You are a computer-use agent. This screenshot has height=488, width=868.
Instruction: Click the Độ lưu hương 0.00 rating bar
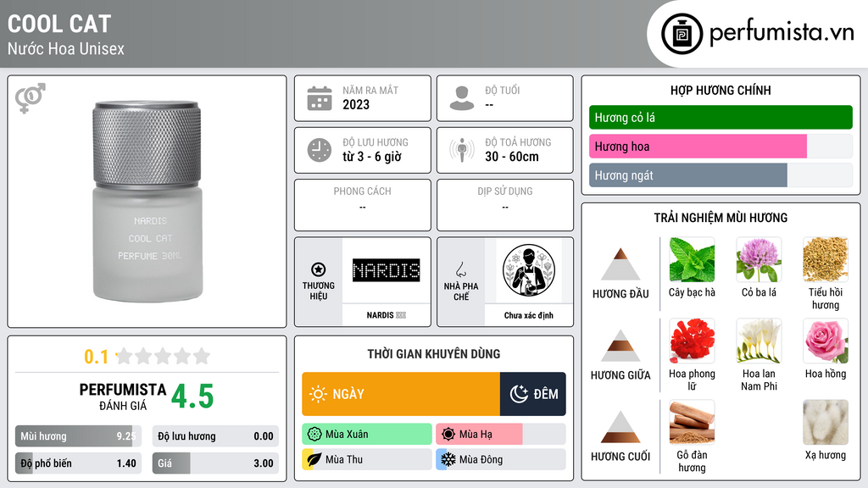pos(215,436)
